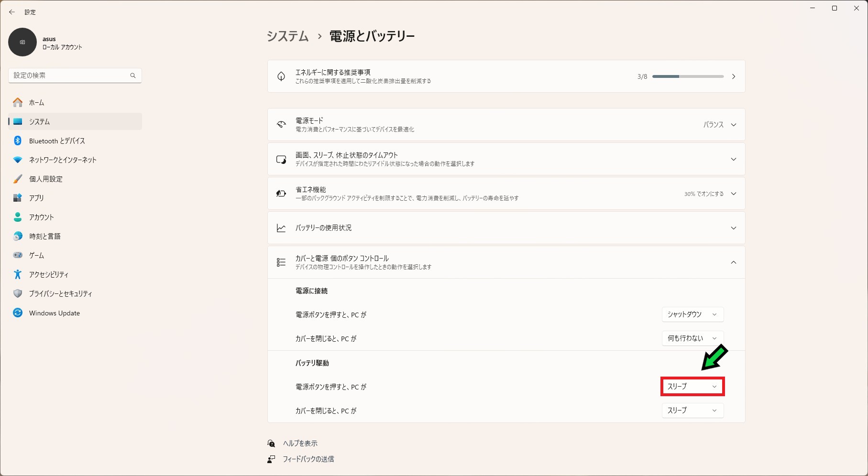
Task: Expand the バッテリーの使用状況 section
Action: coord(733,228)
